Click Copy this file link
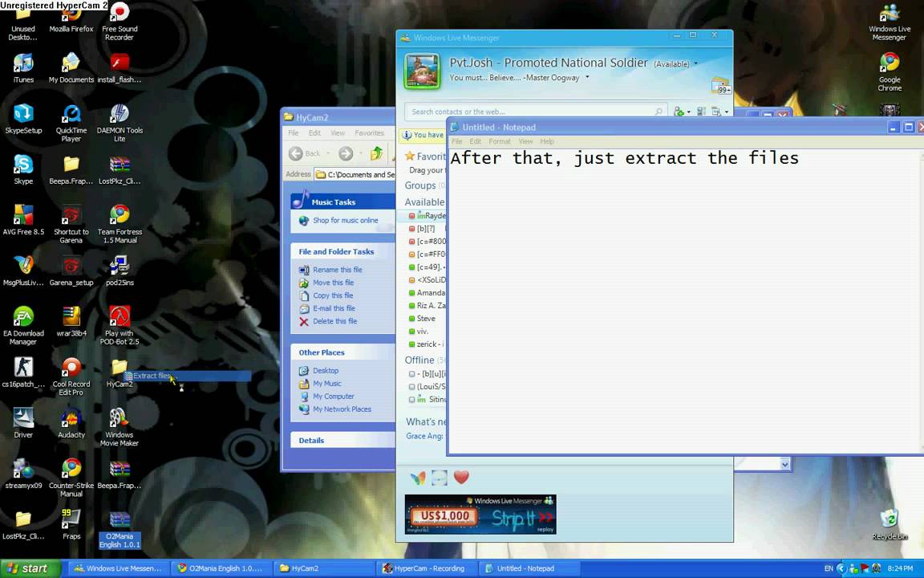Screen dimensions: 924x578 333,295
